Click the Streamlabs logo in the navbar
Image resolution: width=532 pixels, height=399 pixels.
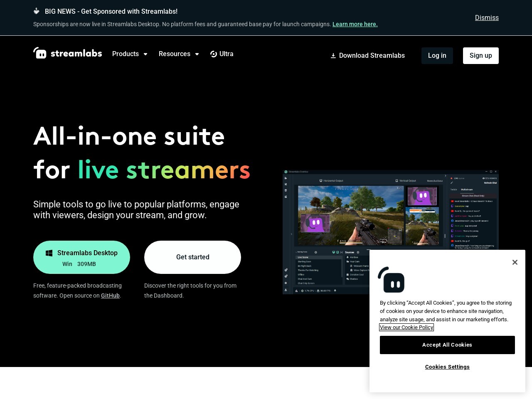pyautogui.click(x=67, y=53)
